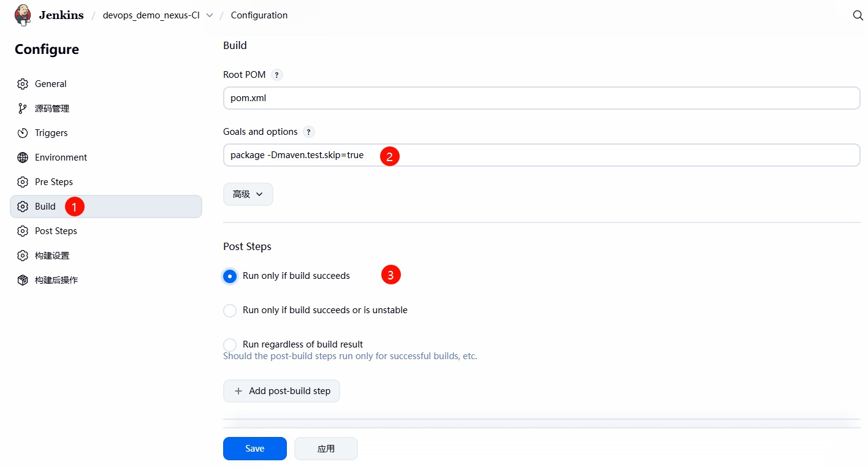Click the 构建后操作 package icon

pyautogui.click(x=23, y=280)
